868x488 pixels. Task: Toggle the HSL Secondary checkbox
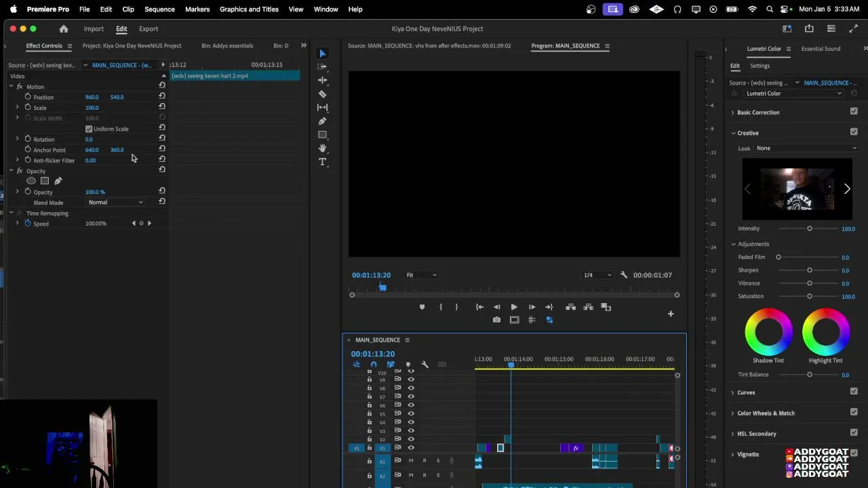pos(854,432)
